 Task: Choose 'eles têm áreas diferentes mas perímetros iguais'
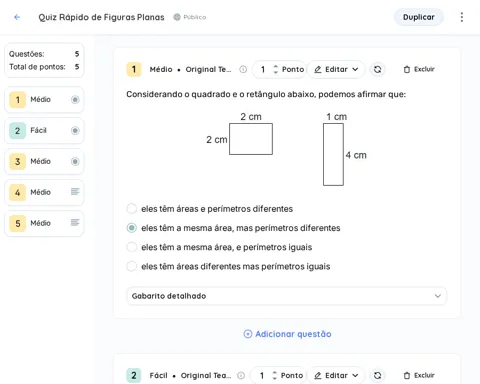132,266
